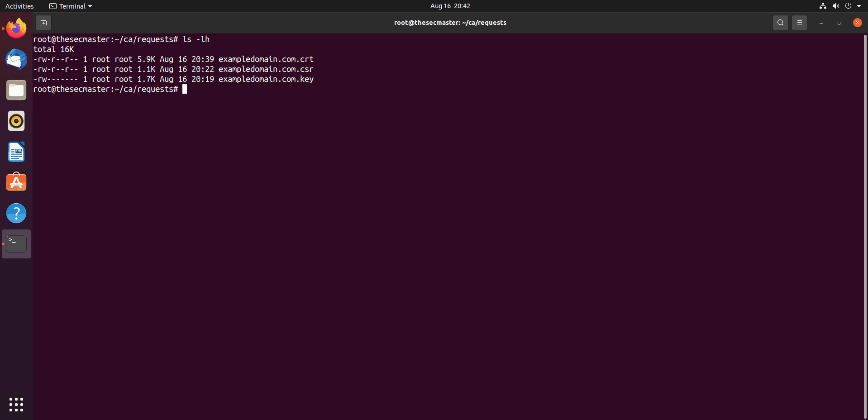Click the 1.7K file size value
Image resolution: width=868 pixels, height=420 pixels.
pyautogui.click(x=146, y=79)
